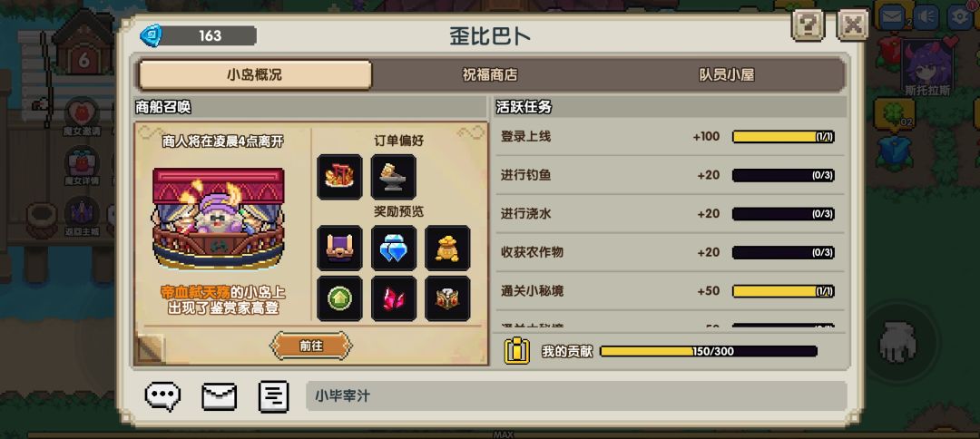Select the 小岛概况 tab
Screen dimensions: 980x439
click(x=255, y=75)
